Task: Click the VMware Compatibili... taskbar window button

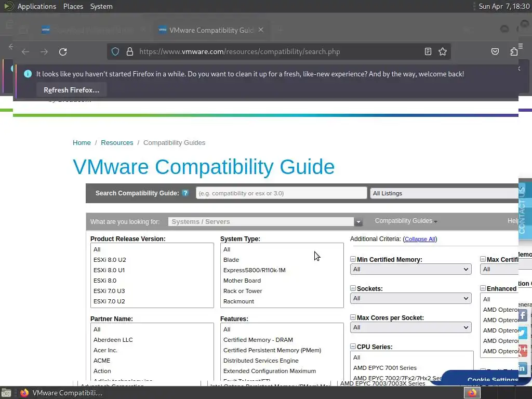Action: [x=61, y=393]
